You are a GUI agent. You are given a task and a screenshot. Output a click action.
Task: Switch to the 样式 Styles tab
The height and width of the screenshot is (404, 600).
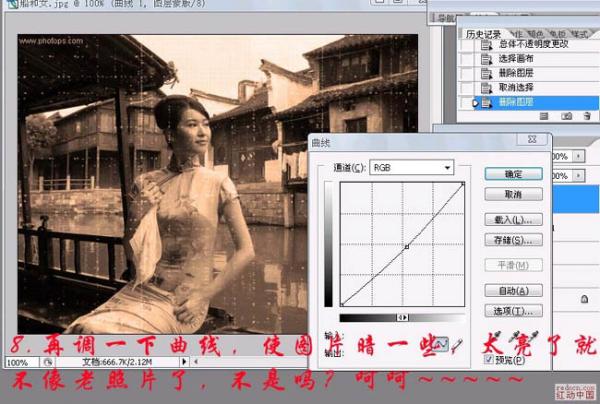click(579, 34)
